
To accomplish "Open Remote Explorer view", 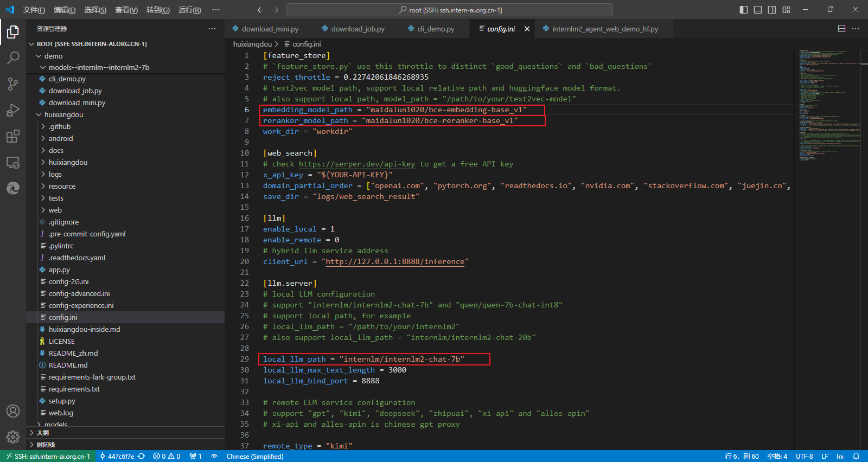I will [13, 162].
